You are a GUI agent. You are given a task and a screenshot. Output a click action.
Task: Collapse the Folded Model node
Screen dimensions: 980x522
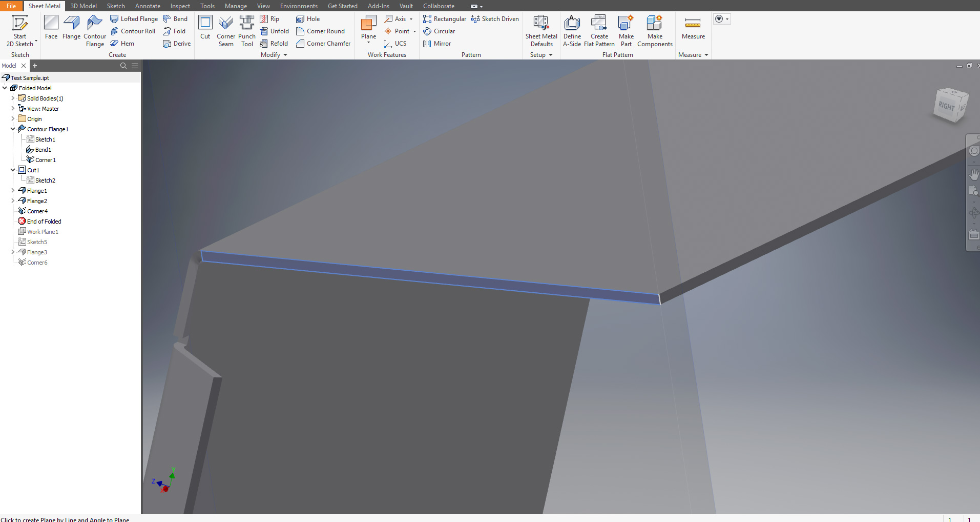[x=5, y=88]
